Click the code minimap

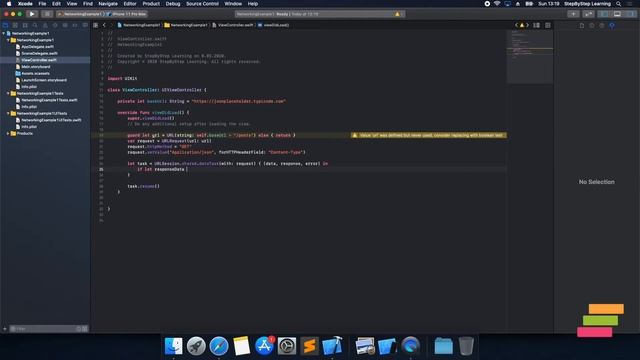pyautogui.click(x=530, y=56)
